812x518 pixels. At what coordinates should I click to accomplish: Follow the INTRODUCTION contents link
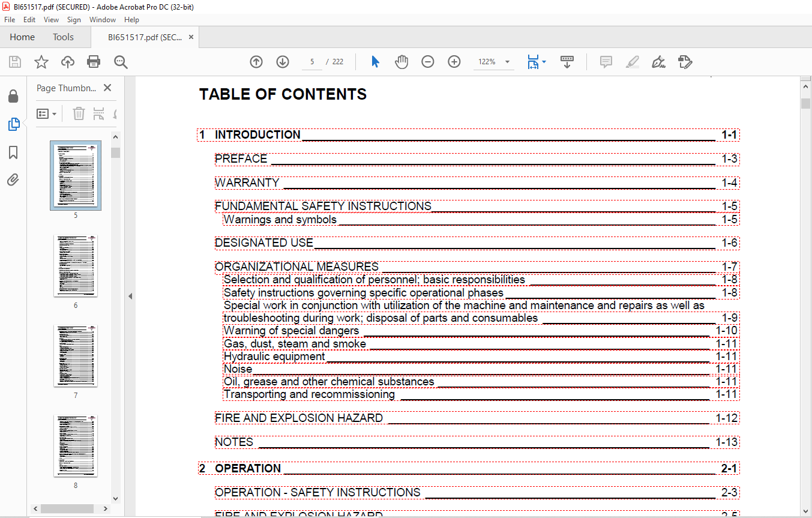(x=468, y=134)
